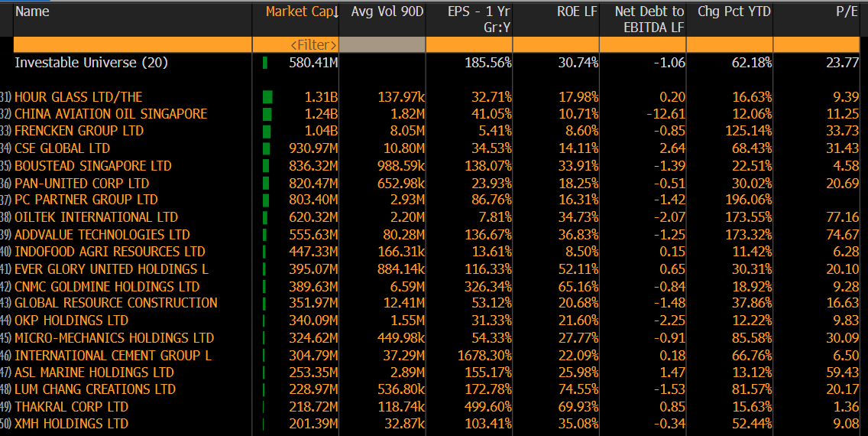Open INDOFOOD AGRI RESOURCES LTD security
The width and height of the screenshot is (868, 436).
click(110, 252)
